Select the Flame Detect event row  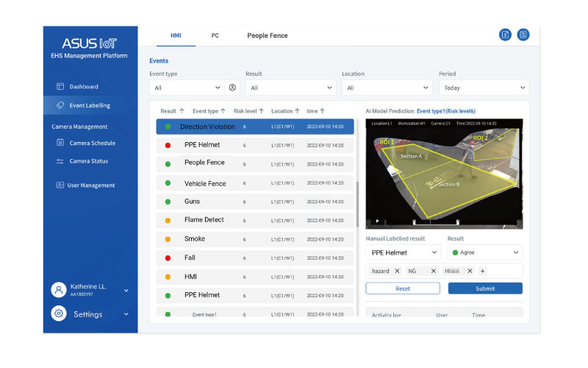tap(255, 220)
